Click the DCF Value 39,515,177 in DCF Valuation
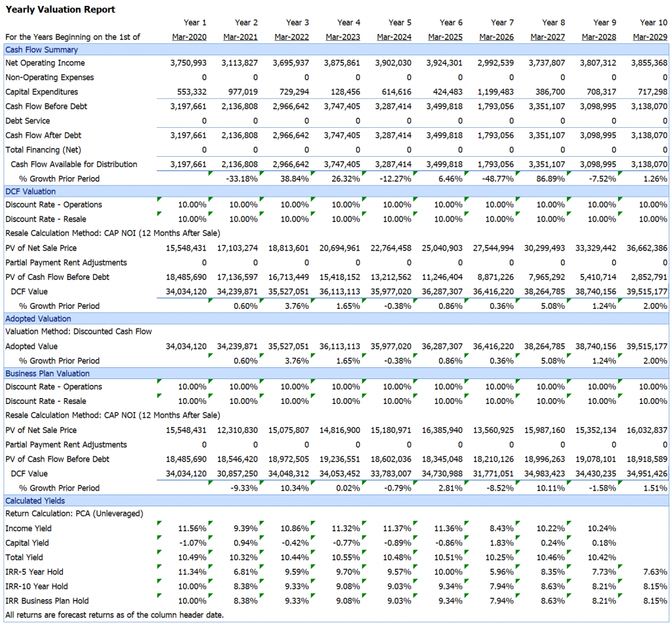Image resolution: width=672 pixels, height=625 pixels. (x=646, y=292)
